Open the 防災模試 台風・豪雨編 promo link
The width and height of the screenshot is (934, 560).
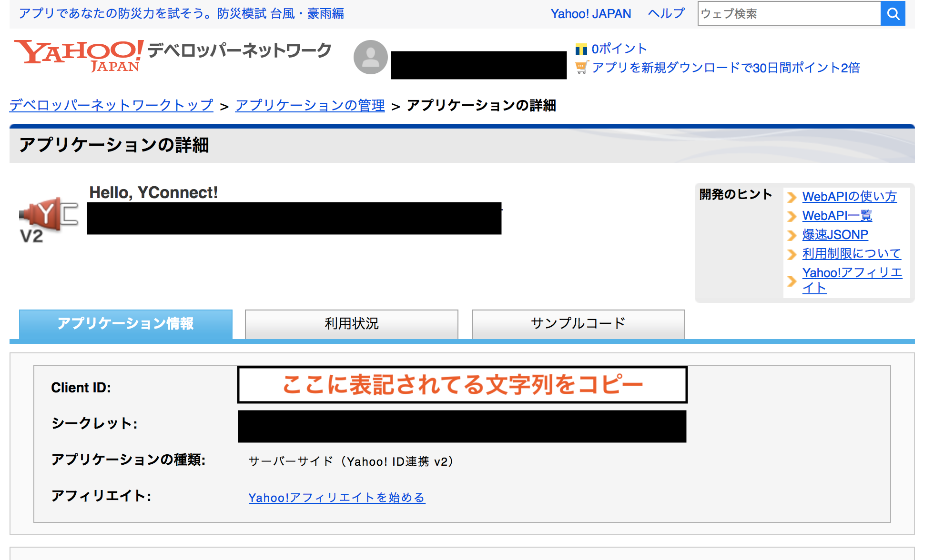(x=182, y=14)
